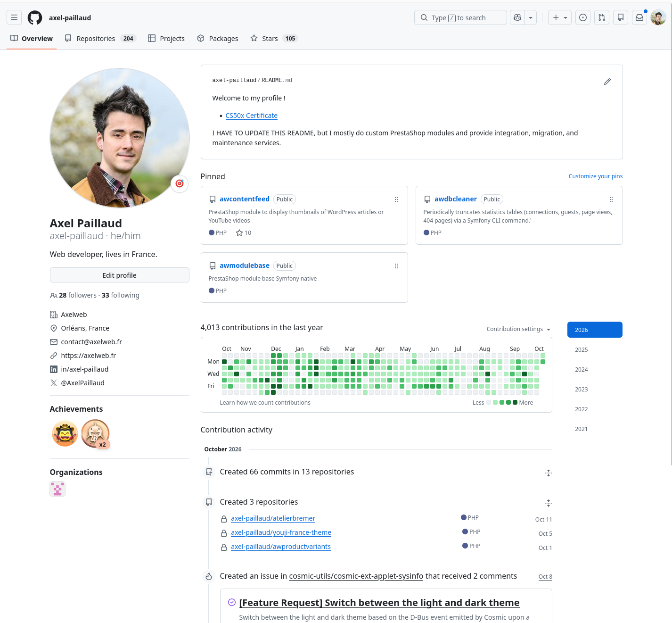Open the Copilot dropdown arrow
The width and height of the screenshot is (672, 623).
tap(531, 17)
